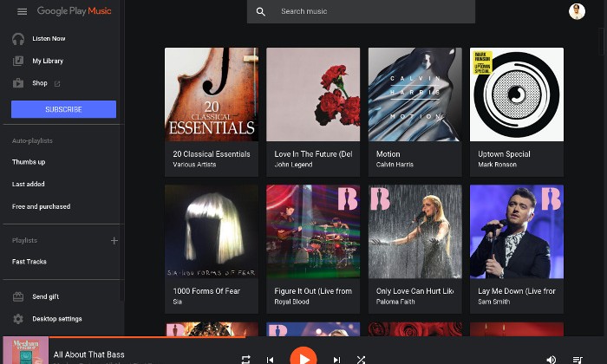This screenshot has height=364, width=607.
Task: Open the user profile avatar
Action: [x=577, y=11]
